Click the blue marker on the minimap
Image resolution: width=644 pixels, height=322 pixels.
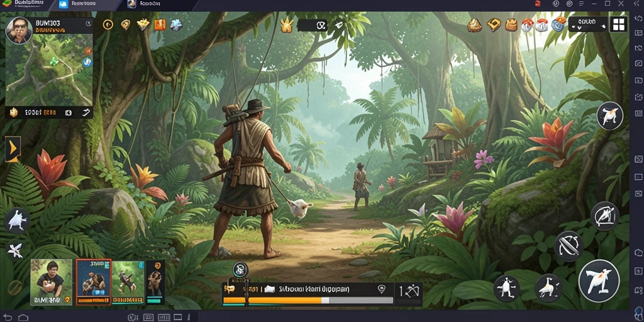click(x=87, y=62)
